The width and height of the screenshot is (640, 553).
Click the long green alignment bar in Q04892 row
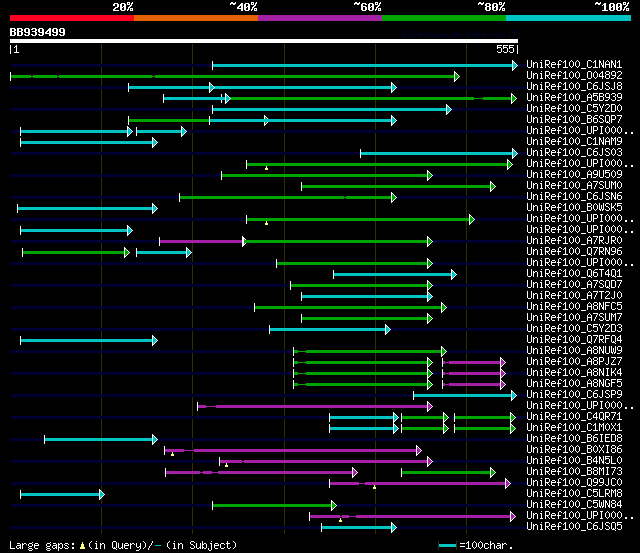coord(235,76)
